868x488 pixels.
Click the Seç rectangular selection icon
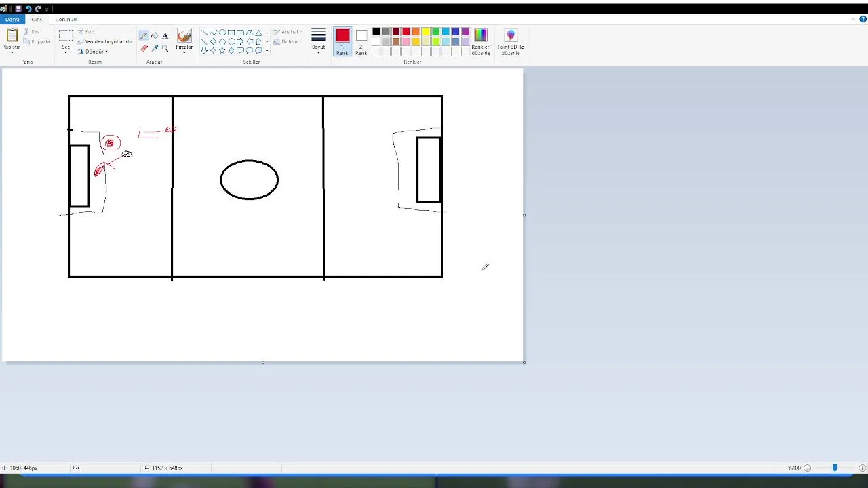point(66,35)
